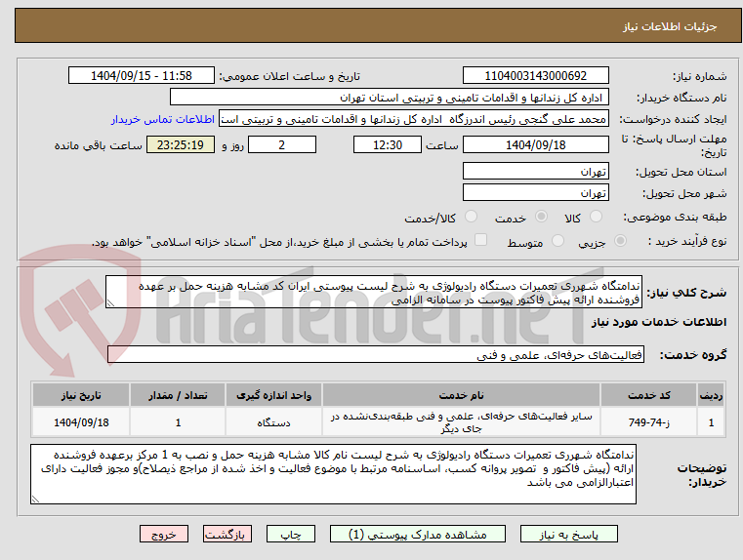Click the شهر محل تحویل field تهران
743x560 pixels.
pos(535,192)
